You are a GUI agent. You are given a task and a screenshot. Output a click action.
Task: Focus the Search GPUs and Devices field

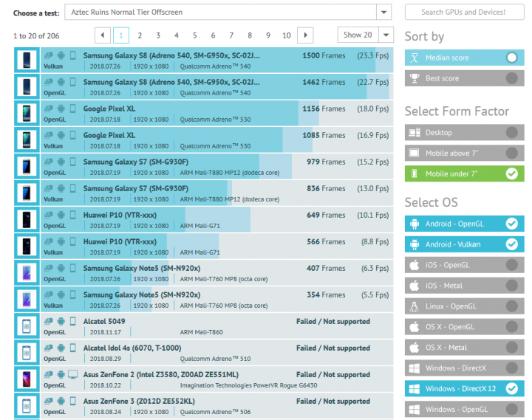pyautogui.click(x=464, y=13)
